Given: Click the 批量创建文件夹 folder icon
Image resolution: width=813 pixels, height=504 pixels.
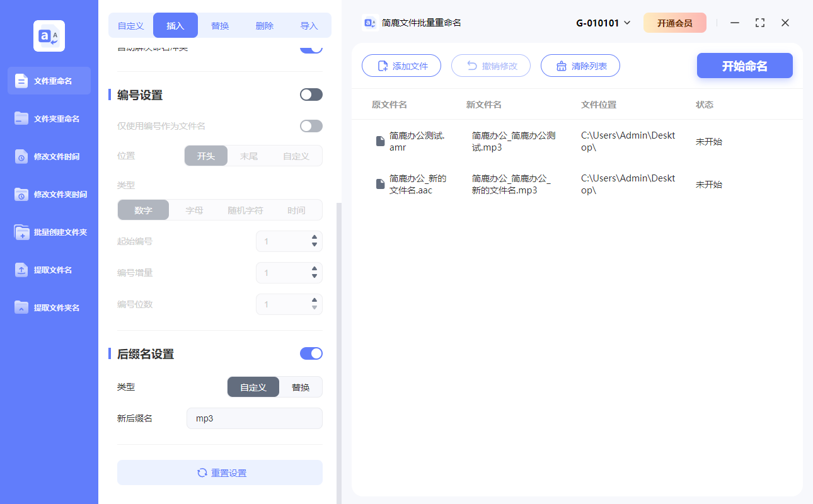Looking at the screenshot, I should [x=21, y=232].
